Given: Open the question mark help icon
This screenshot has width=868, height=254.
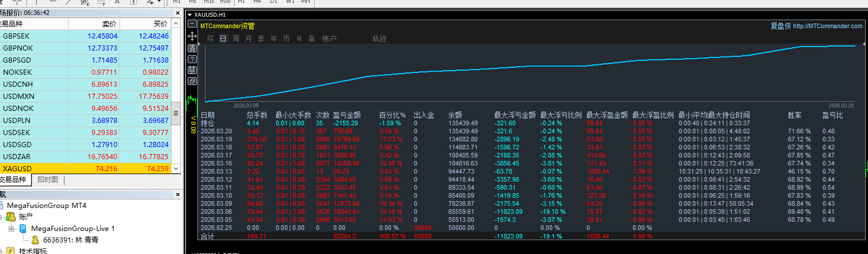Looking at the screenshot, I should pos(192,59).
